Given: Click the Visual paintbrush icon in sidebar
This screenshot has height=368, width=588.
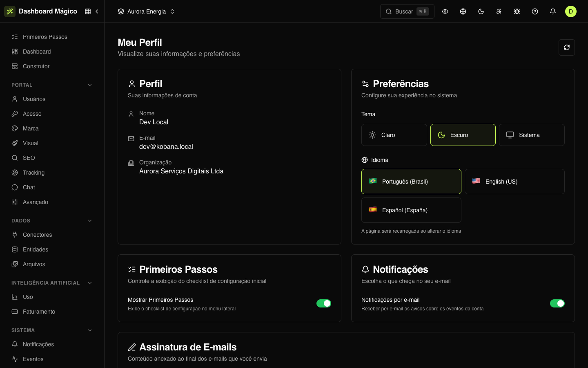Looking at the screenshot, I should coord(15,143).
